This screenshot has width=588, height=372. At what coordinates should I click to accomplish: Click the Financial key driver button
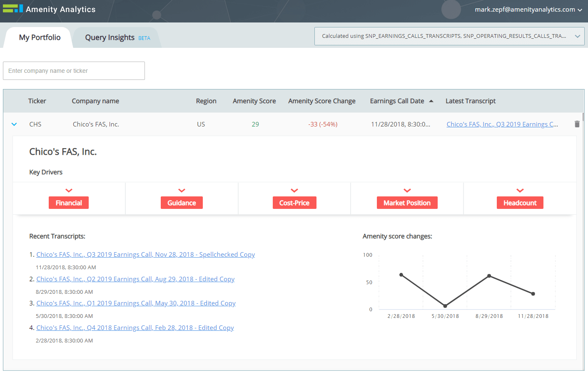[x=69, y=203]
